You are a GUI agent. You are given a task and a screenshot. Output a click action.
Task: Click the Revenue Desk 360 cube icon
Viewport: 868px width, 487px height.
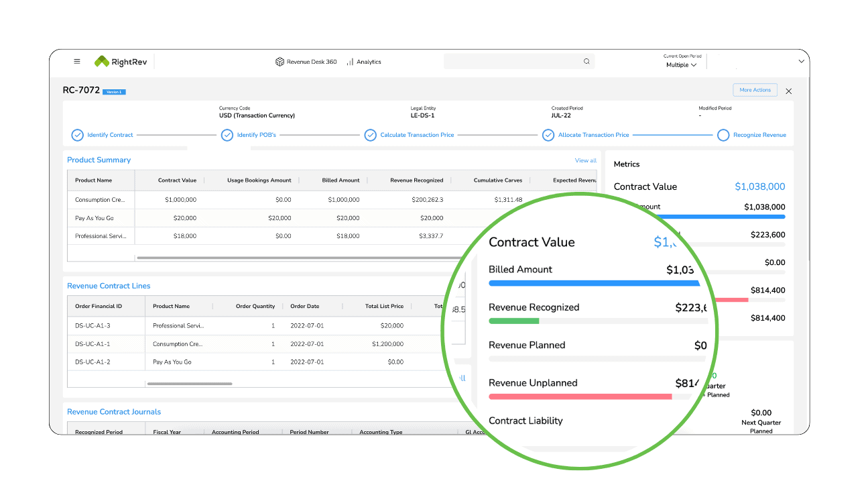pos(280,62)
